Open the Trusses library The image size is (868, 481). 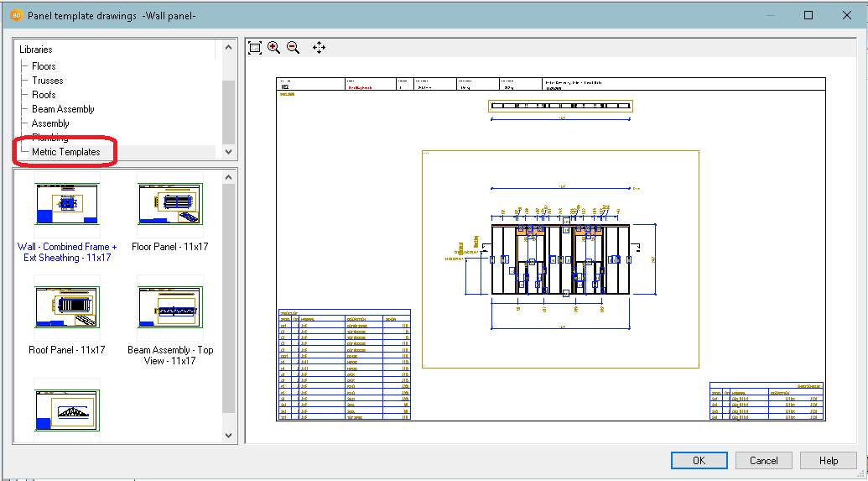[x=47, y=81]
